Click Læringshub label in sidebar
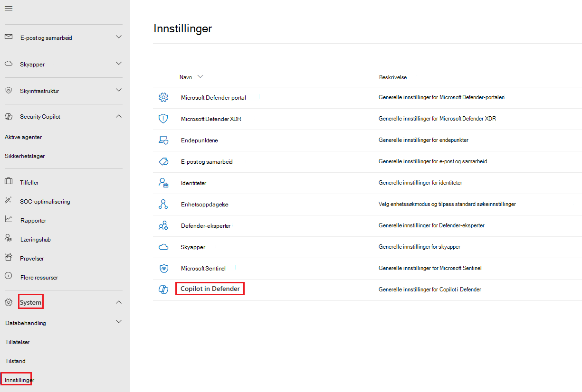Image resolution: width=582 pixels, height=392 pixels. click(x=35, y=240)
